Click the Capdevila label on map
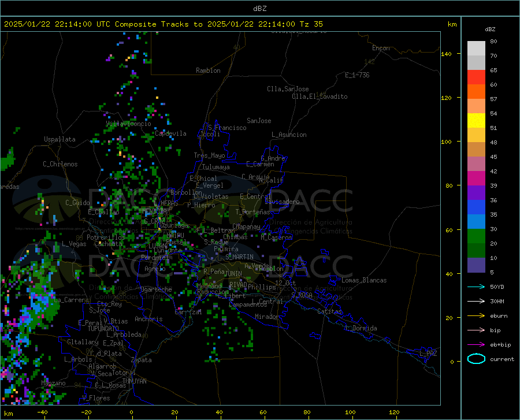 tap(170, 133)
